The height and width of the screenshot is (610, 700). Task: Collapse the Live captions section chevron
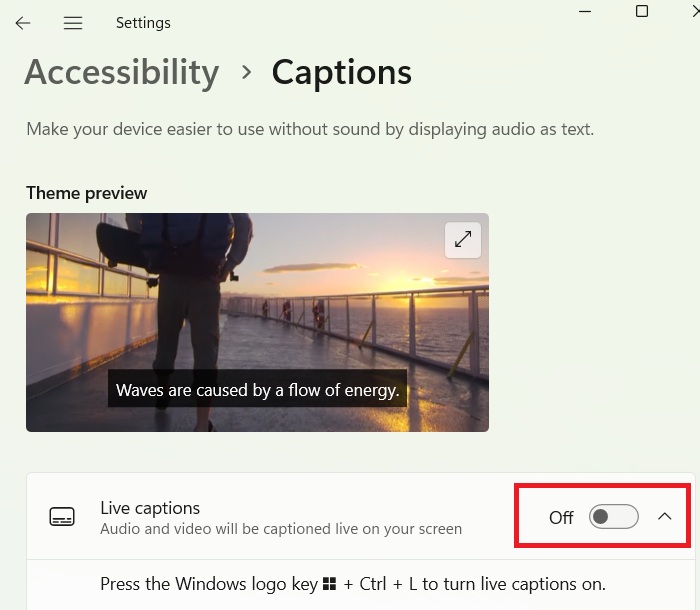coord(665,517)
